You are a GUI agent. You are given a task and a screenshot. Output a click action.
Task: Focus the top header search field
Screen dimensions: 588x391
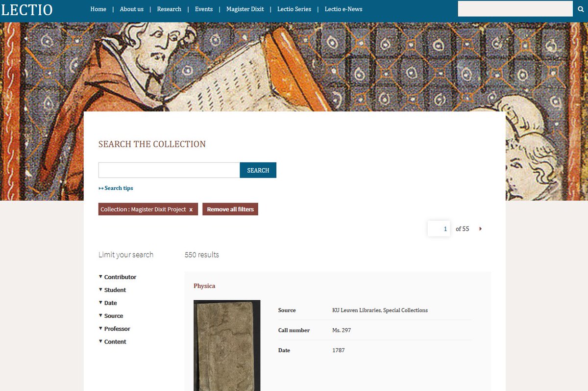(515, 9)
